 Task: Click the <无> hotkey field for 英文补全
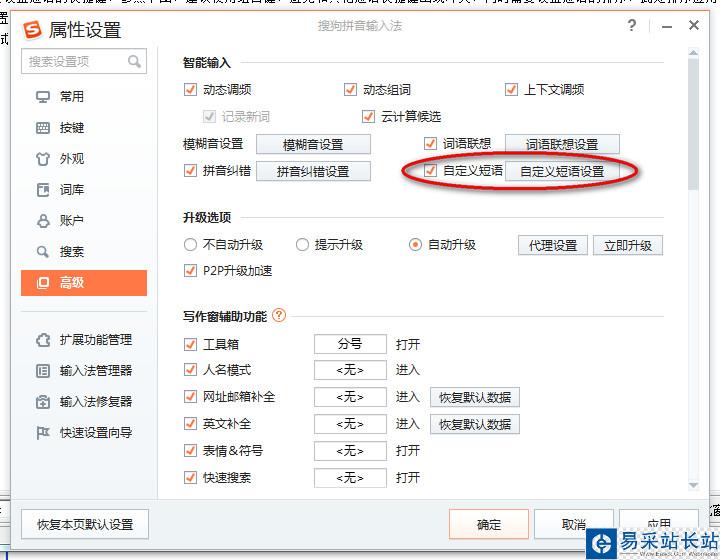click(350, 424)
